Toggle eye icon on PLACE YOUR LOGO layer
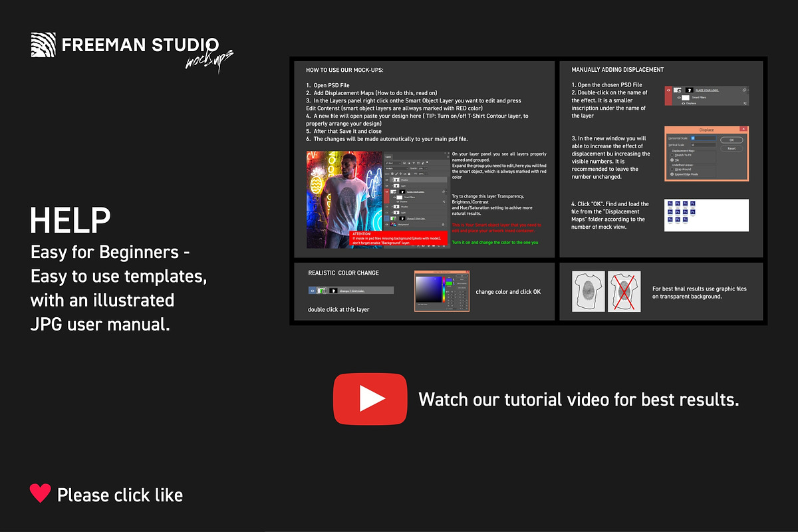The height and width of the screenshot is (532, 798). coord(669,90)
